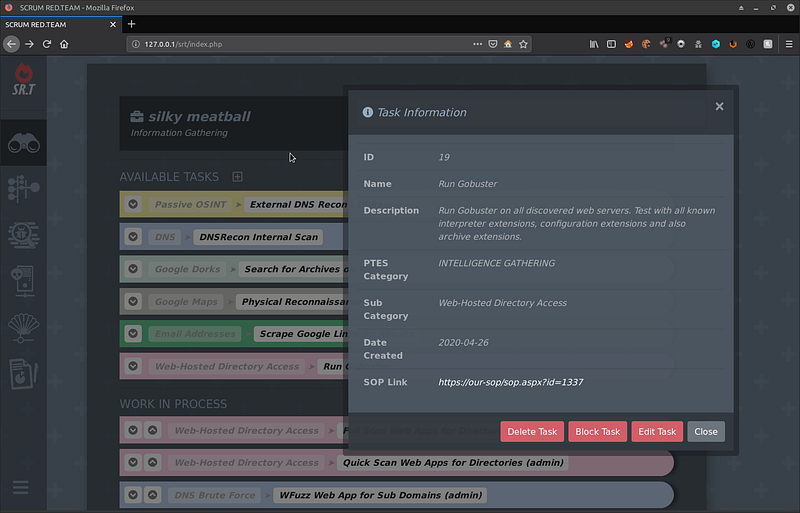Expand the Search for Archives task

133,269
